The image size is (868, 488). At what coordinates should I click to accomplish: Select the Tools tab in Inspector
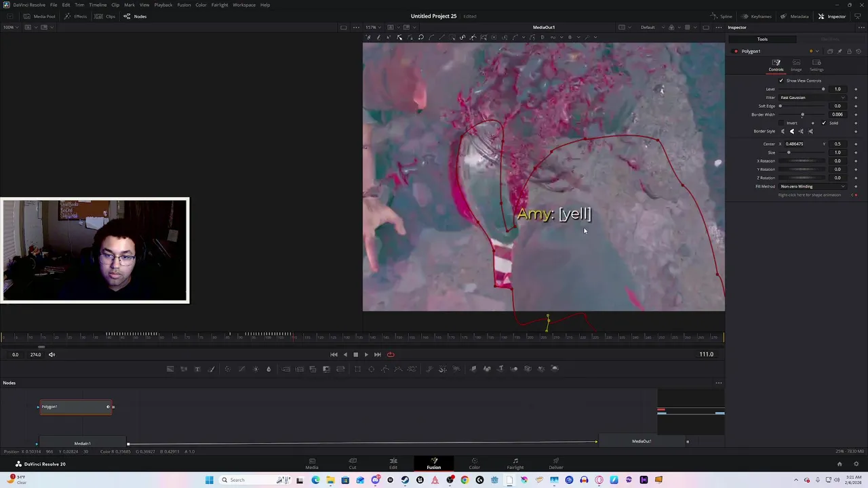click(762, 39)
